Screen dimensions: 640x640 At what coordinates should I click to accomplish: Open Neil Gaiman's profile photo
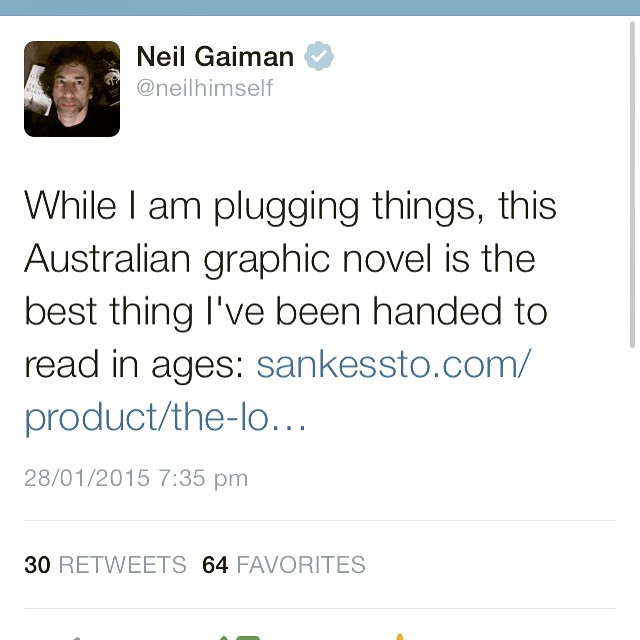click(x=72, y=88)
